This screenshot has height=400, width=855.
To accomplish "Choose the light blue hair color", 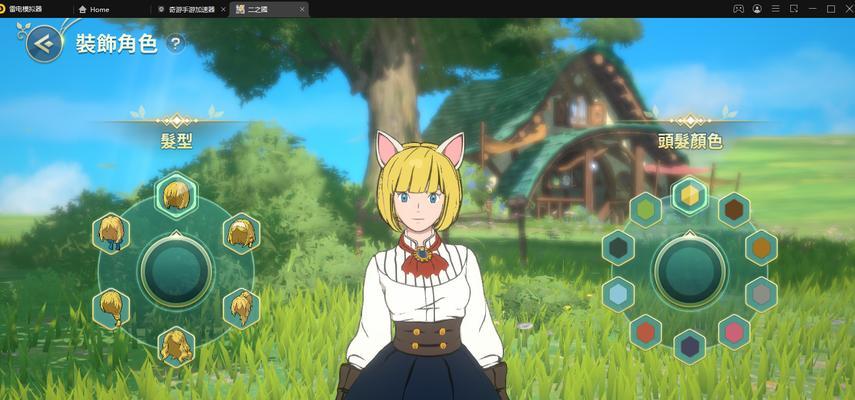I will (618, 294).
